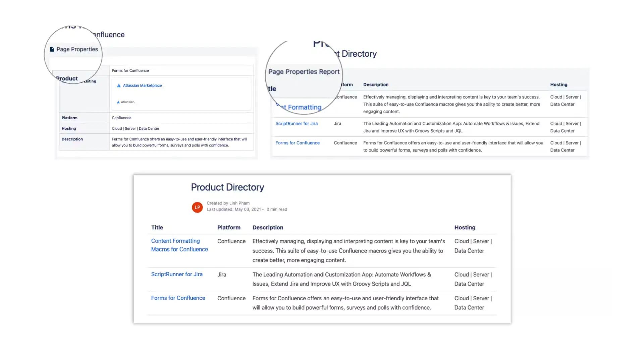644x362 pixels.
Task: Click the Linh Pham author name
Action: (239, 203)
